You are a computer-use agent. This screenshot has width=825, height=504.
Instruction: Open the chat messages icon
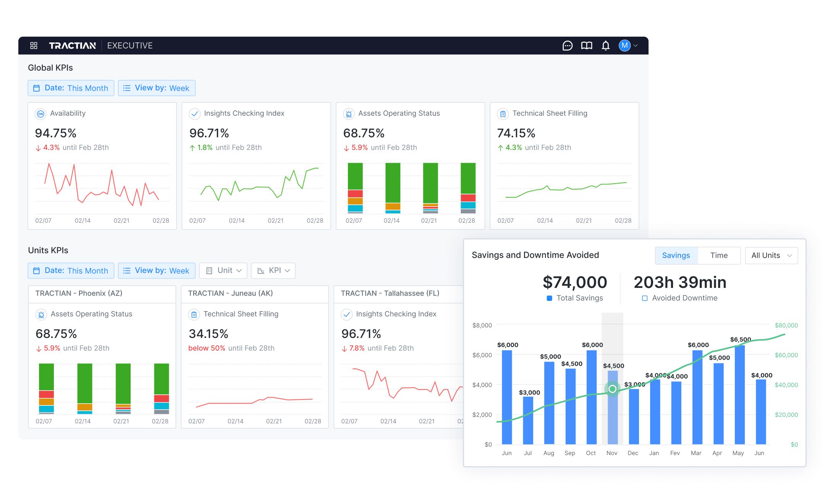pos(568,46)
